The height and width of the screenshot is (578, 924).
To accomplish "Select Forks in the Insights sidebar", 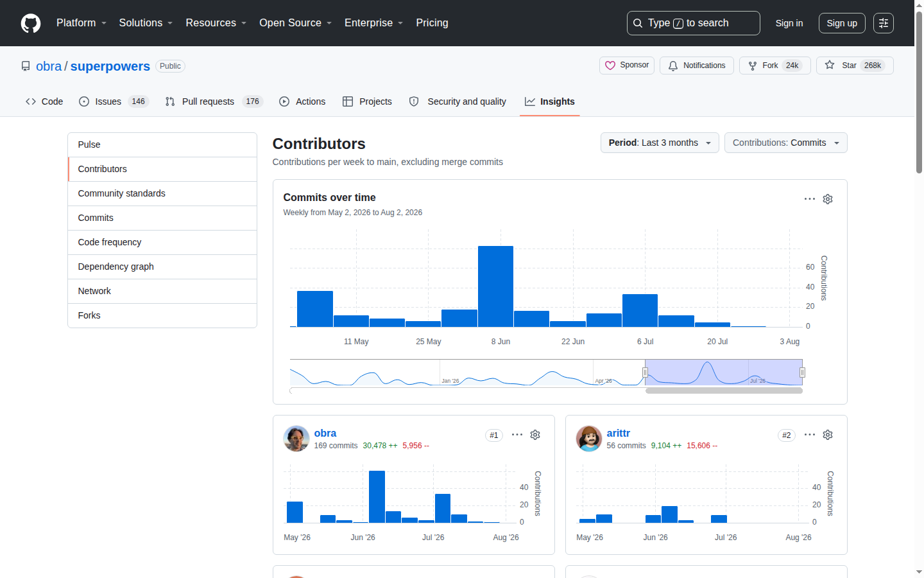I will pyautogui.click(x=162, y=315).
